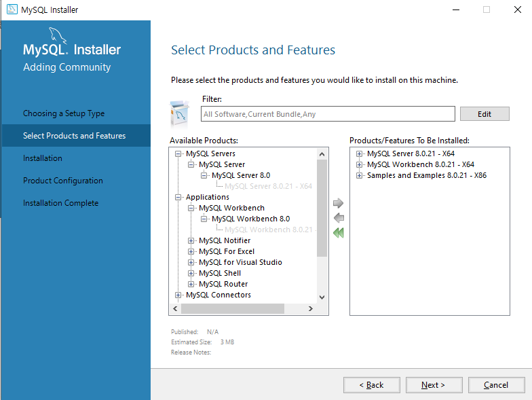Select Samples and Examples 8.0.21 - X86 entry

point(427,175)
